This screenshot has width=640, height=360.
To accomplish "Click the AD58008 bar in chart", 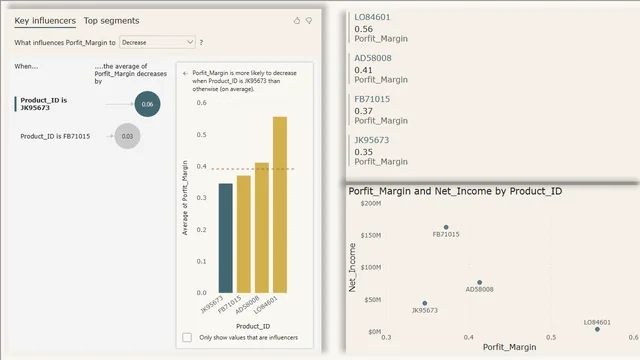I will pyautogui.click(x=262, y=228).
